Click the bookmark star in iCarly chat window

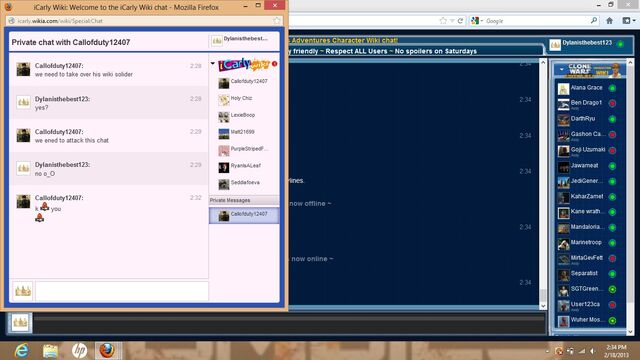point(277,21)
